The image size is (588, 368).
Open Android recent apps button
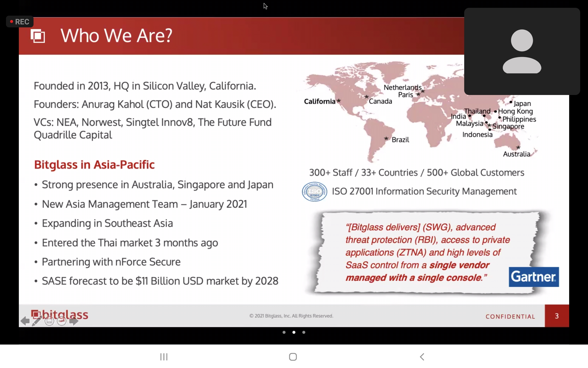pyautogui.click(x=164, y=357)
